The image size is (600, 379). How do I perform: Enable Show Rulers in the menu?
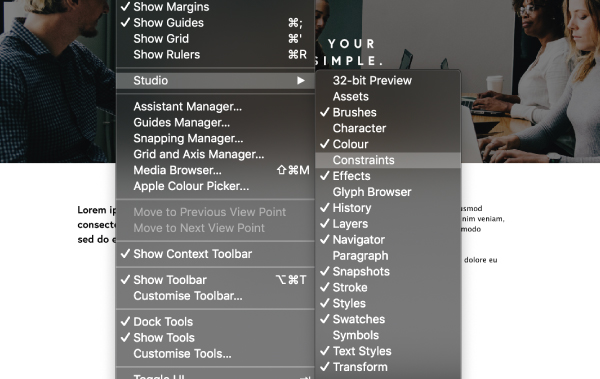[x=215, y=55]
